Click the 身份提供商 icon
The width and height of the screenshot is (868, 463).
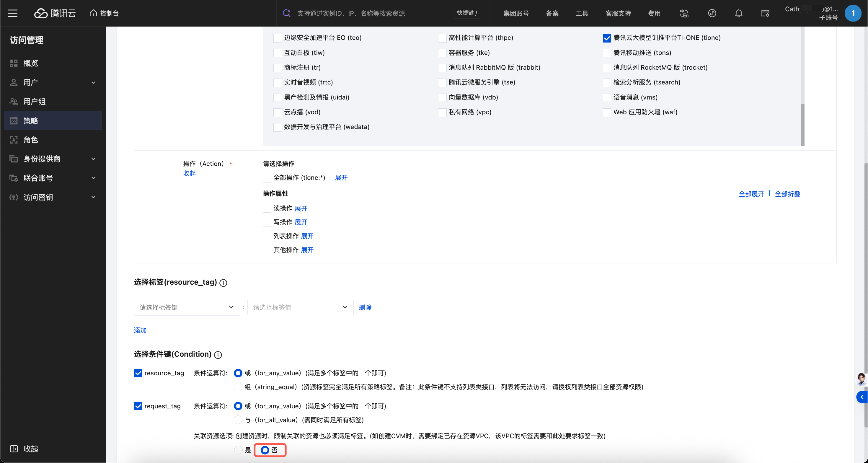(14, 159)
